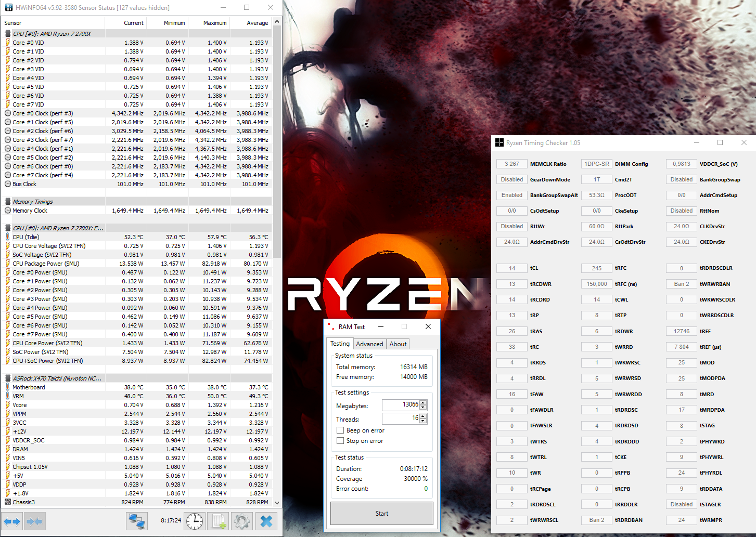The image size is (756, 537).
Task: Maximize the Ryzen Timing Checker window
Action: (720, 142)
